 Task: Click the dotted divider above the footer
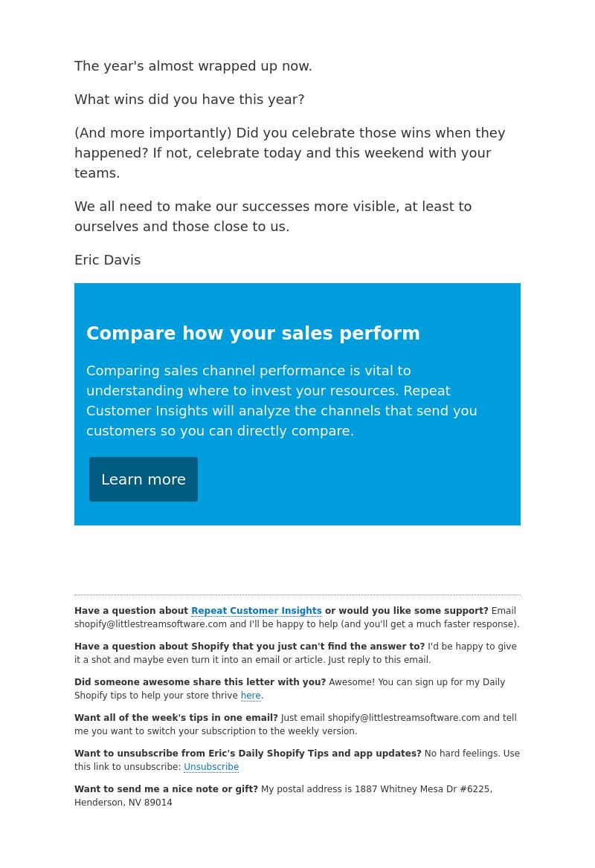tap(297, 595)
